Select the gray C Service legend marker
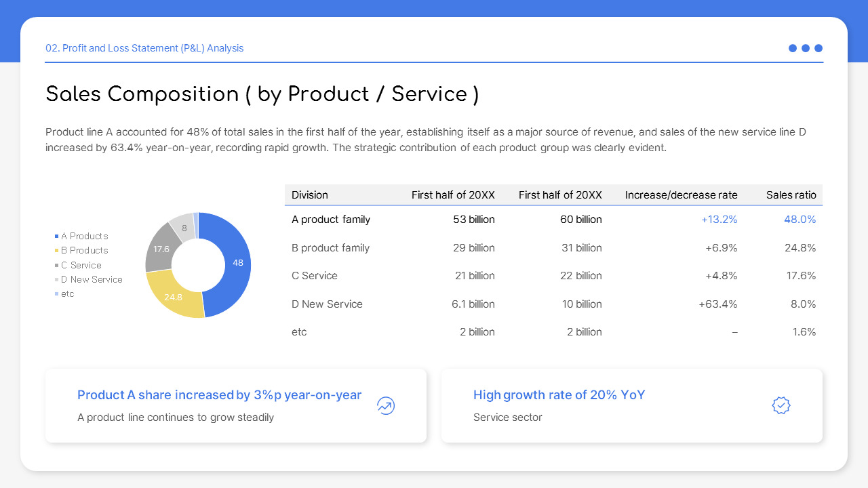Image resolution: width=868 pixels, height=488 pixels. tap(55, 265)
